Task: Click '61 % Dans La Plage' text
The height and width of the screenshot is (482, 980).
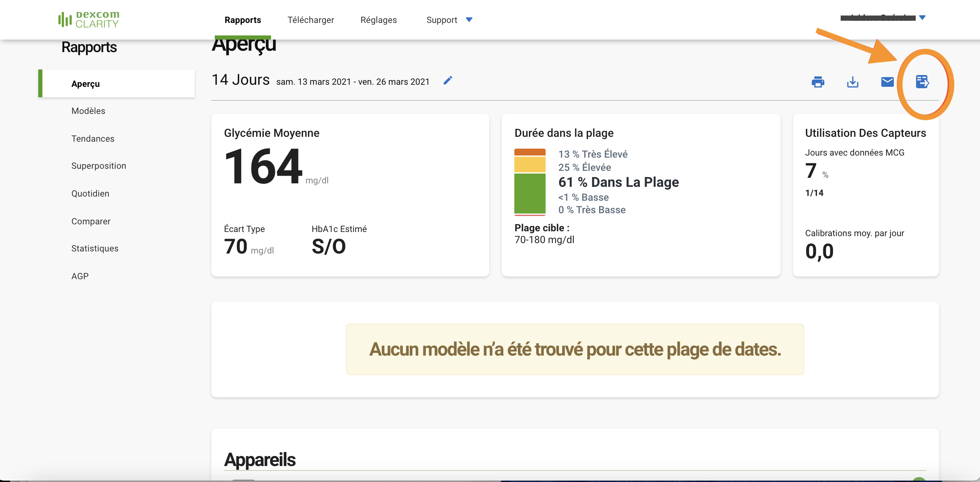Action: coord(619,182)
